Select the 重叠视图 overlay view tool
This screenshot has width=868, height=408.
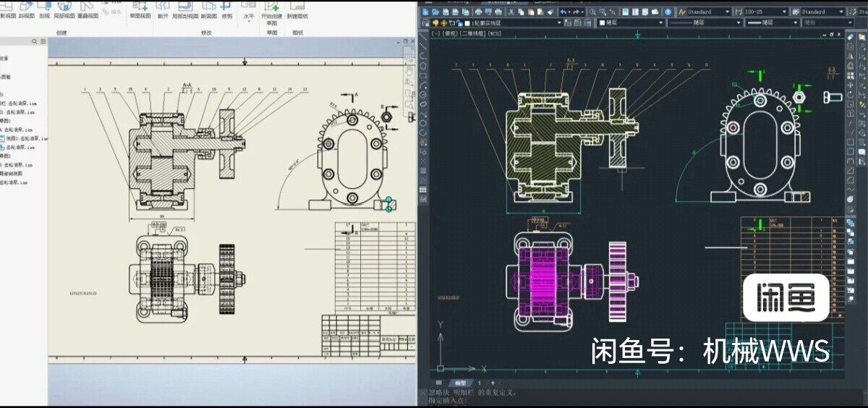(88, 11)
